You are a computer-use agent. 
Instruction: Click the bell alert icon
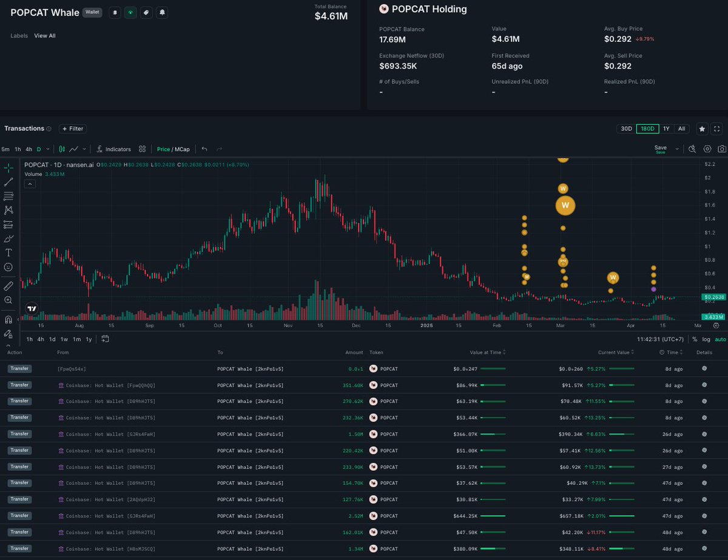coord(162,12)
